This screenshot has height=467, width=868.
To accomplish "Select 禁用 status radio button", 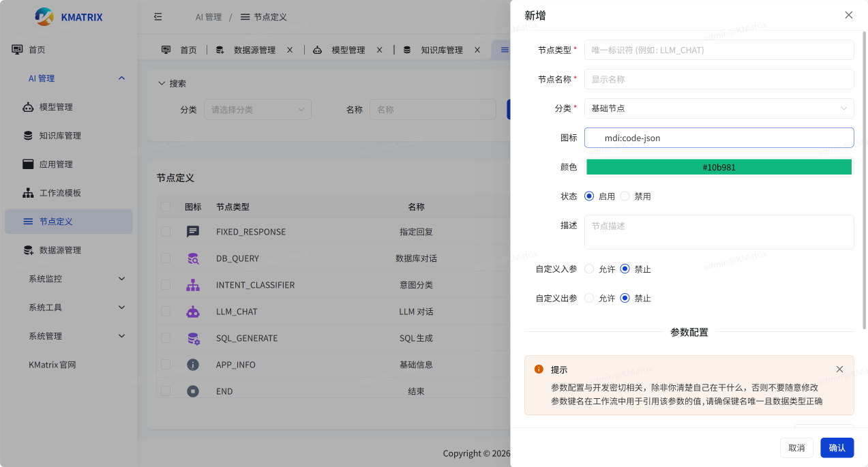I will pos(625,196).
